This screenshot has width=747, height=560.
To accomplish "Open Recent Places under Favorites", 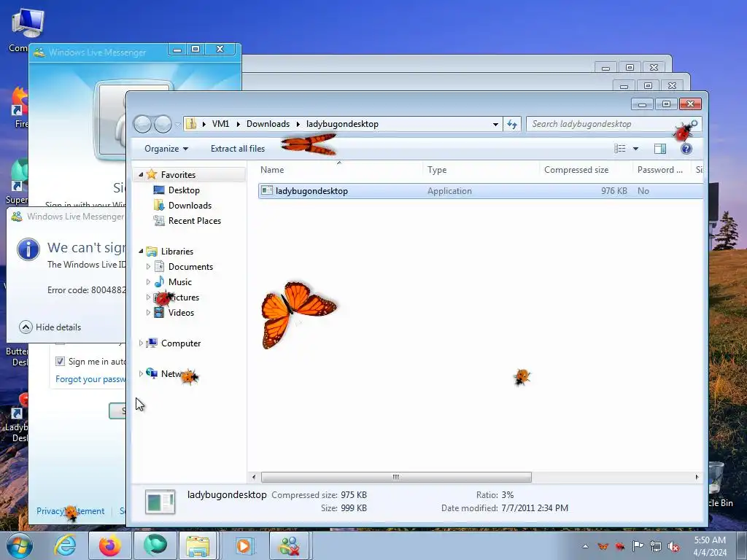I will tap(194, 220).
